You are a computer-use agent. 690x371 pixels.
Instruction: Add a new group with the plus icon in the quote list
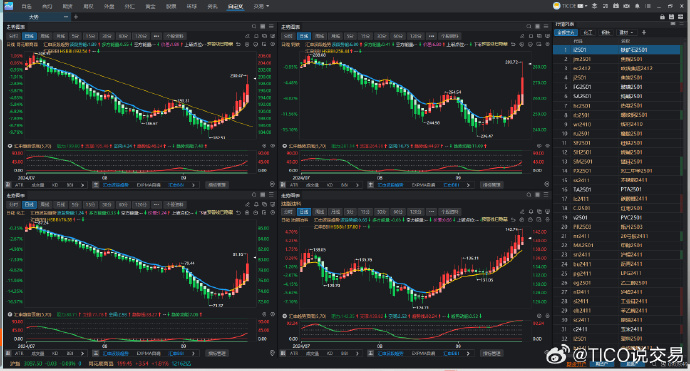pyautogui.click(x=644, y=33)
